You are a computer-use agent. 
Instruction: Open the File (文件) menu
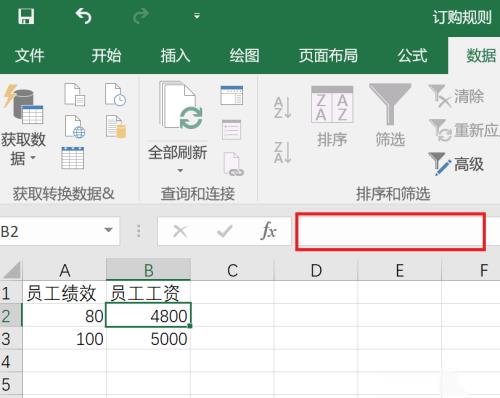click(30, 55)
